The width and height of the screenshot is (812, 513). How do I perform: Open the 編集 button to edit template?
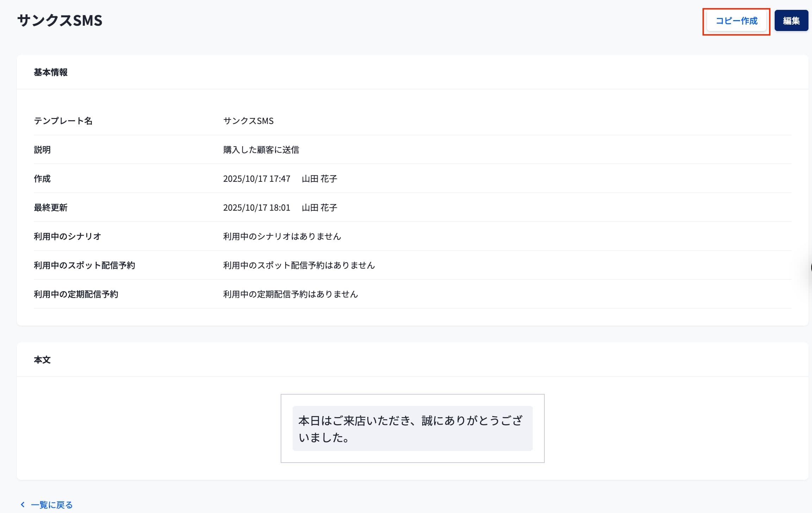point(791,21)
